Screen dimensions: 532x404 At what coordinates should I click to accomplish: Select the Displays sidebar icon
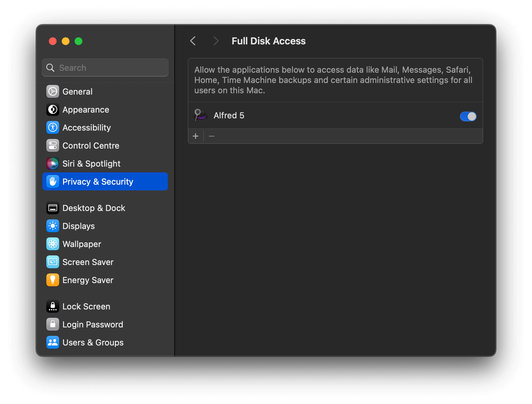tap(52, 226)
